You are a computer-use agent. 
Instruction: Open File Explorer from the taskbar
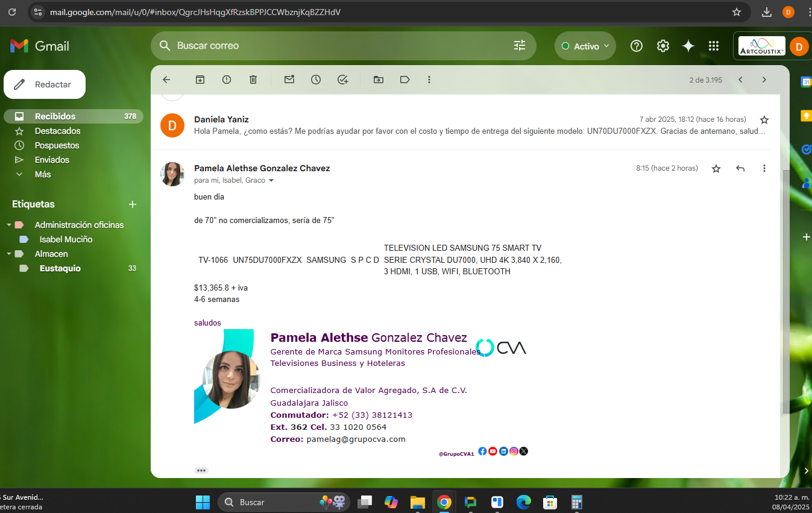point(417,502)
